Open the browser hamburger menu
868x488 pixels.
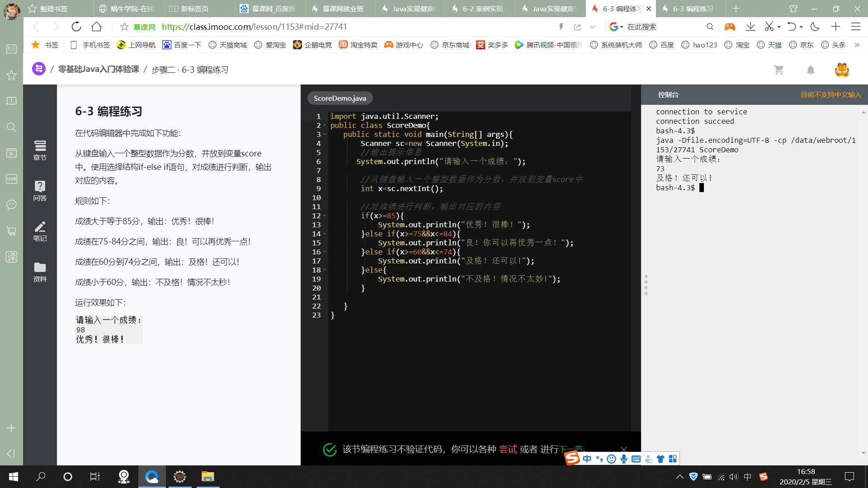pyautogui.click(x=856, y=27)
